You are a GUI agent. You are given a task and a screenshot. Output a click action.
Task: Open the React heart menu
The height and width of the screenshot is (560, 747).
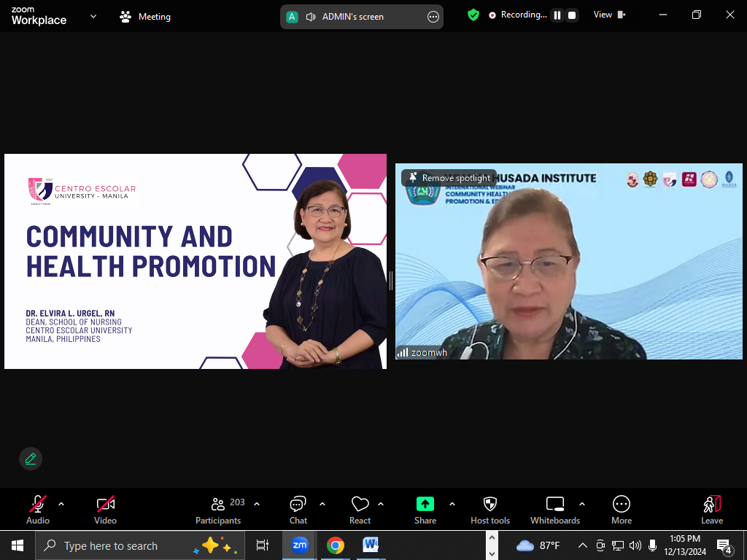(x=360, y=510)
